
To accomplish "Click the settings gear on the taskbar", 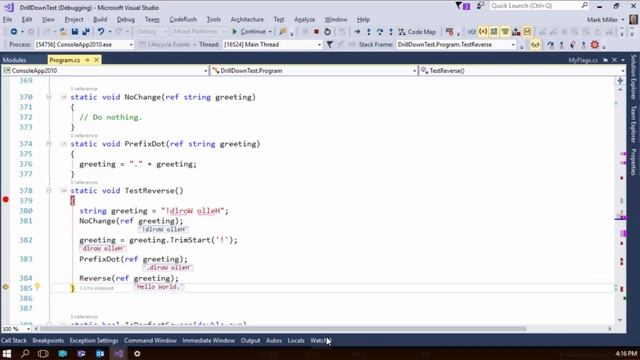I will (x=137, y=353).
